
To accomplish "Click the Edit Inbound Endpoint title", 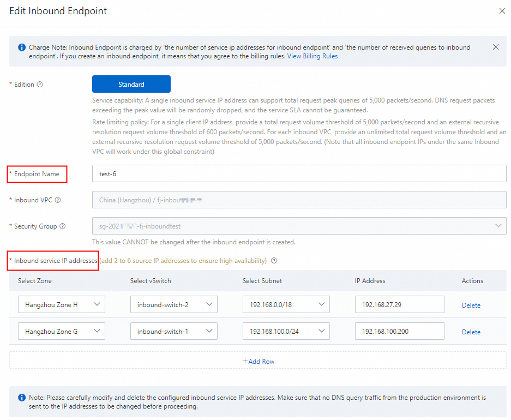I will [x=58, y=11].
